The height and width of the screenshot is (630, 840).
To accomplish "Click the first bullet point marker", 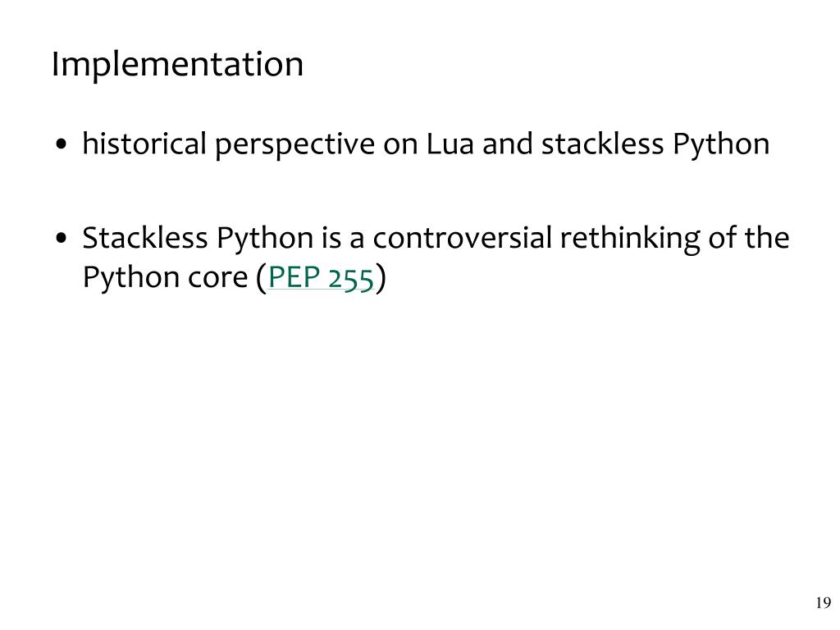I will point(62,144).
